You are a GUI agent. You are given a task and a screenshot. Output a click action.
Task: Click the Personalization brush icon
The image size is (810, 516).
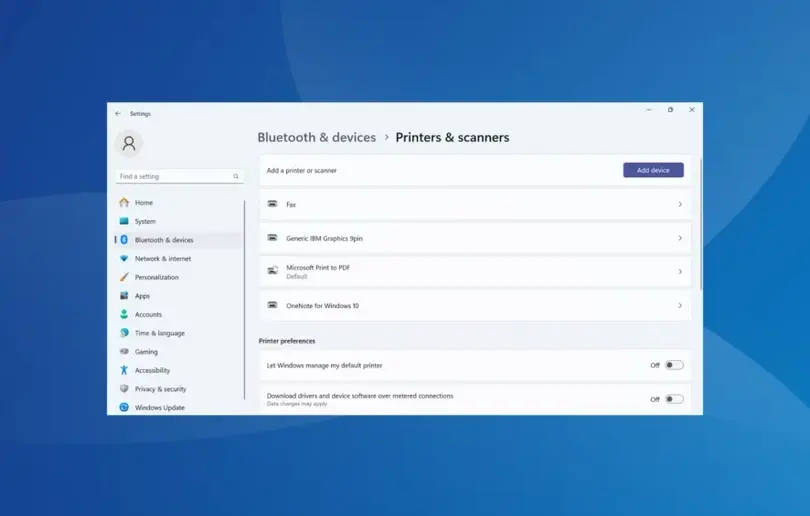124,277
